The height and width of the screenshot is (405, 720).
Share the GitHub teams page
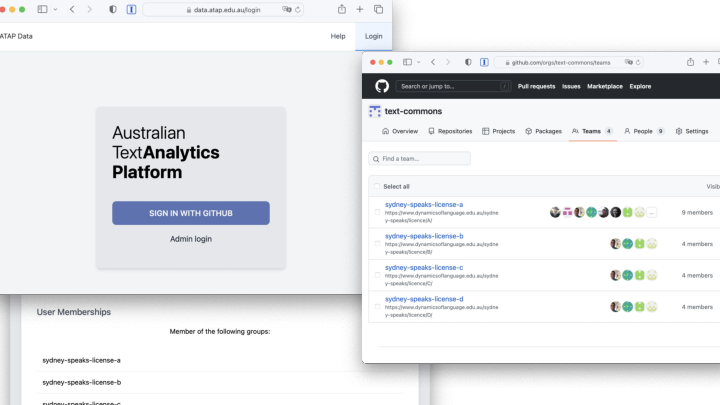(690, 62)
